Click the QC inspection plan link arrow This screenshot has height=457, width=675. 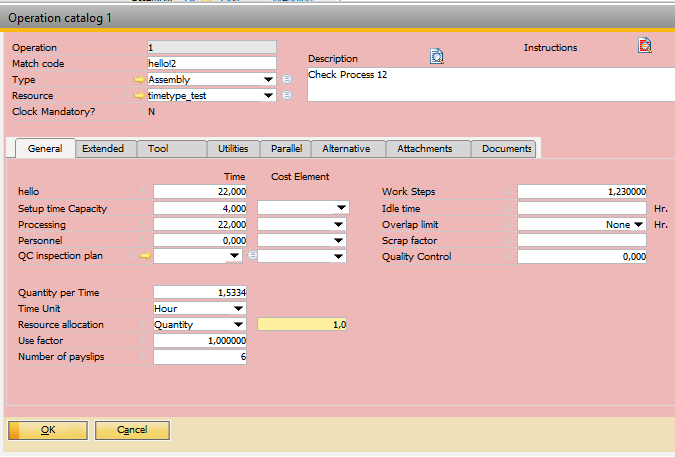[145, 257]
